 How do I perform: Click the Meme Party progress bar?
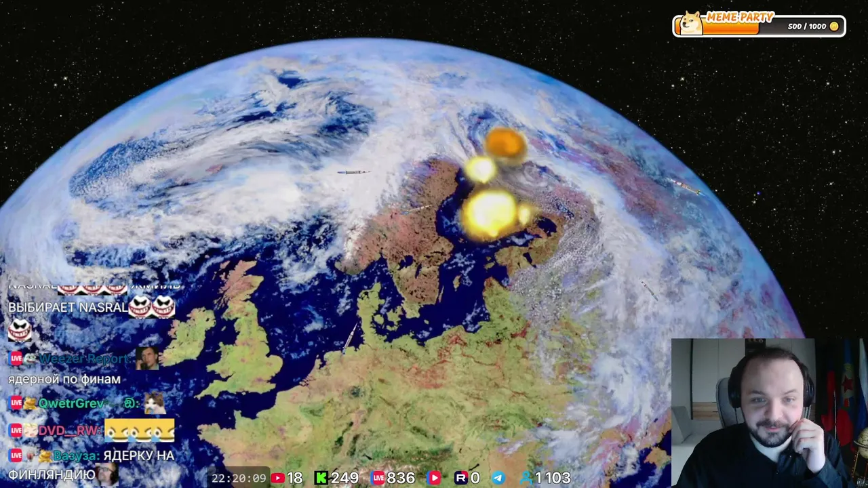[759, 26]
